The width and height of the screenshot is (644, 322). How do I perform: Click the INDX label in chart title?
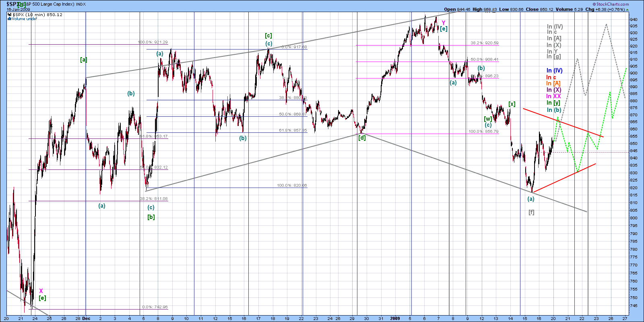pos(81,4)
